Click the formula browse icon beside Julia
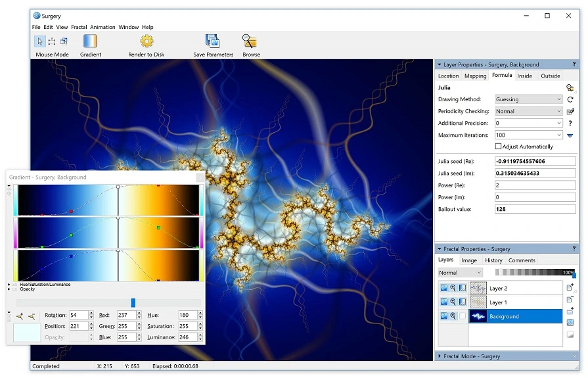This screenshot has width=588, height=378. pos(570,88)
